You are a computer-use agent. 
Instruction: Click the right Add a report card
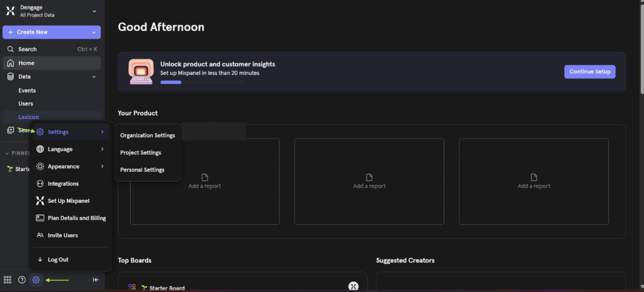(534, 182)
